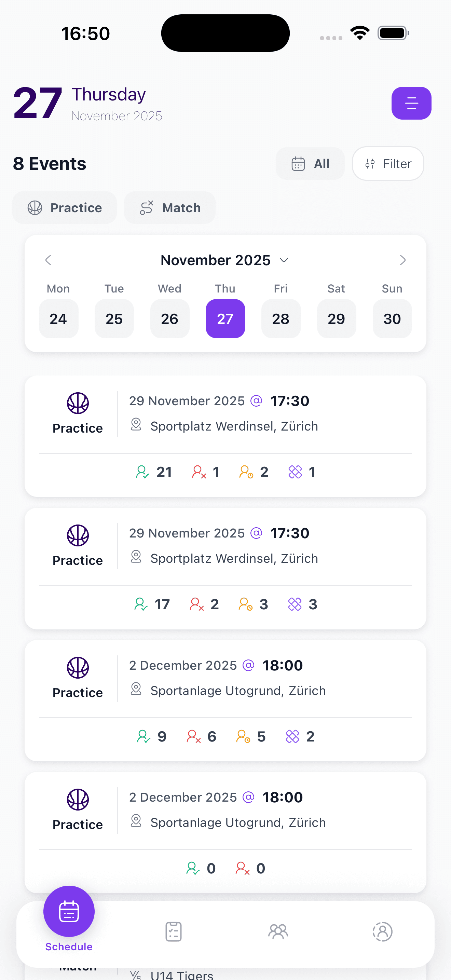Toggle the Practice filter chip
Viewport: 451px width, 980px height.
click(x=65, y=208)
